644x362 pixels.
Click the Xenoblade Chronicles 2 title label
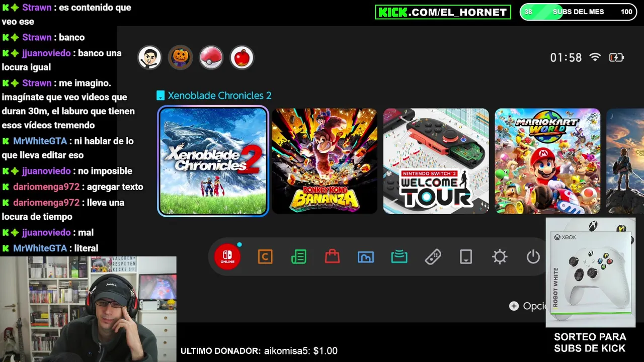tap(219, 96)
